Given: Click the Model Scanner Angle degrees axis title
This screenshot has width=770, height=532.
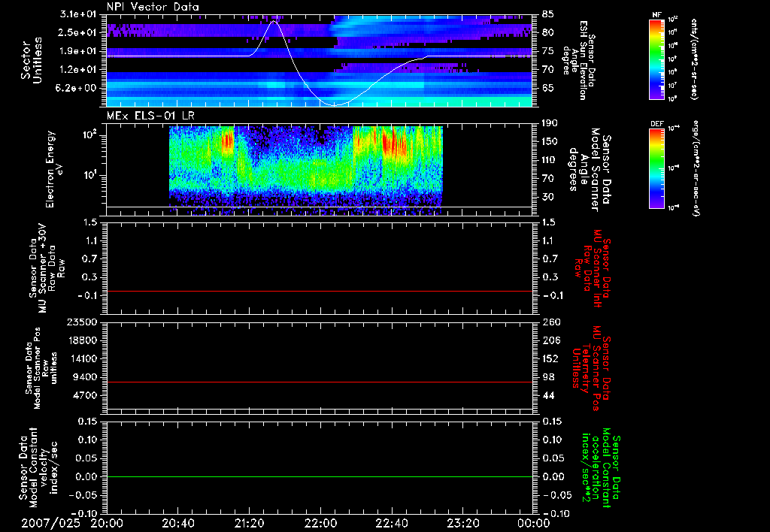Looking at the screenshot, I should click(x=591, y=170).
